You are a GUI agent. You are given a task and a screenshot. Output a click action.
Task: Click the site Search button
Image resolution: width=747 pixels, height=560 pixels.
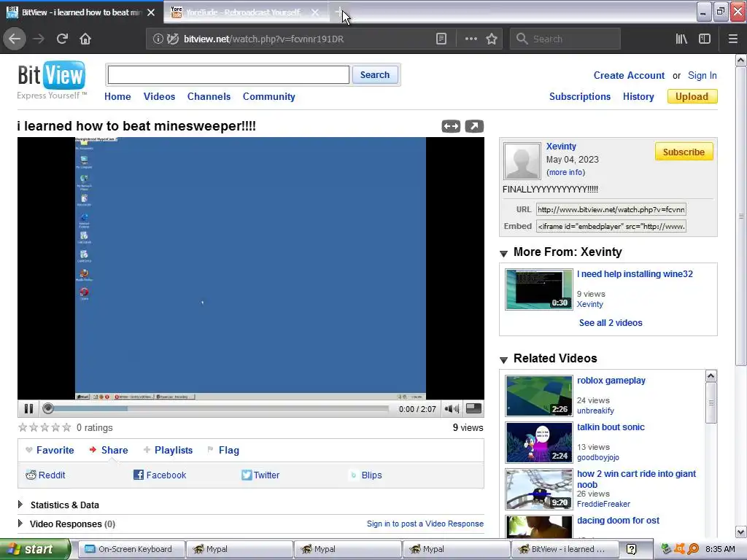coord(375,75)
